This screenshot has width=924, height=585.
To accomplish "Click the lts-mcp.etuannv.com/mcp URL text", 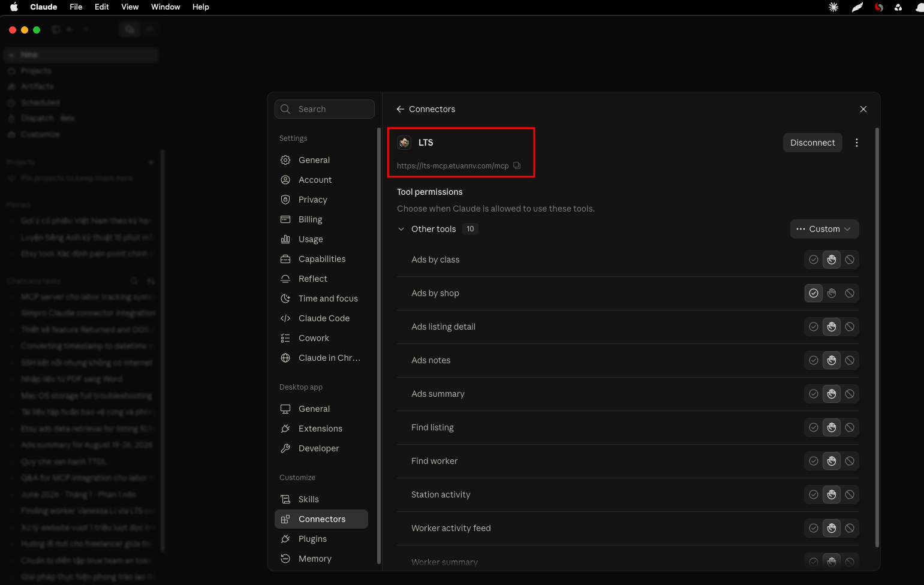I will tap(453, 166).
